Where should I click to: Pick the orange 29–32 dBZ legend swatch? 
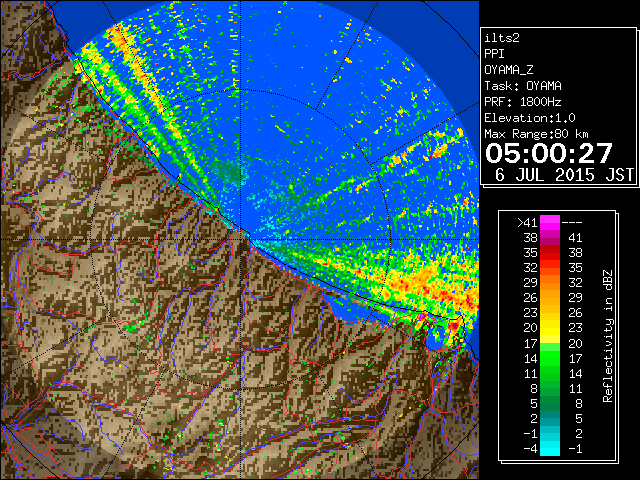click(550, 282)
